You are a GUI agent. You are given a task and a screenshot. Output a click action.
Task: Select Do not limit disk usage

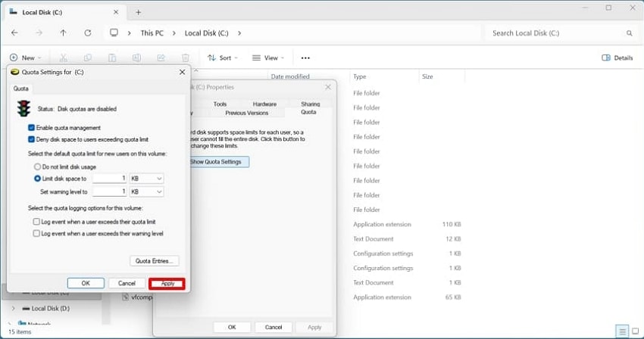[37, 166]
